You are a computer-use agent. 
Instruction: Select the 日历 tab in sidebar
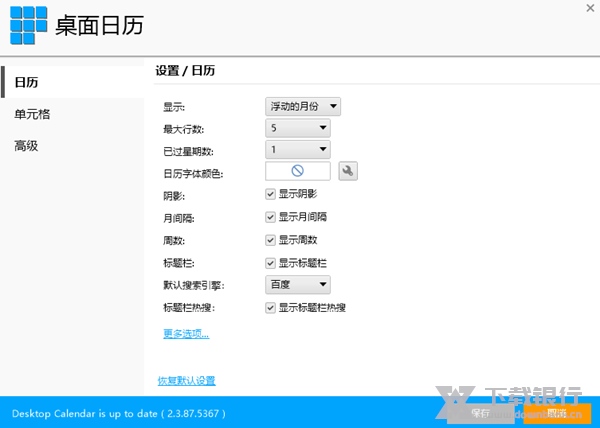pos(27,82)
